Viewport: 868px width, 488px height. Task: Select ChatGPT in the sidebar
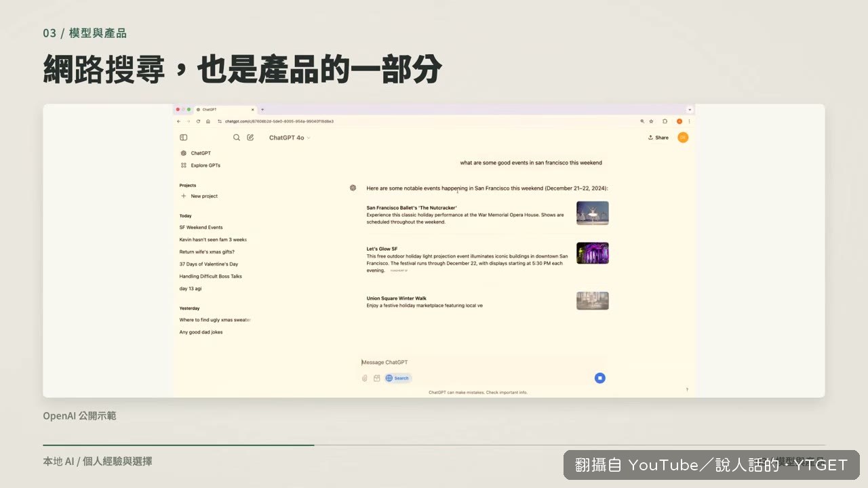click(x=196, y=153)
